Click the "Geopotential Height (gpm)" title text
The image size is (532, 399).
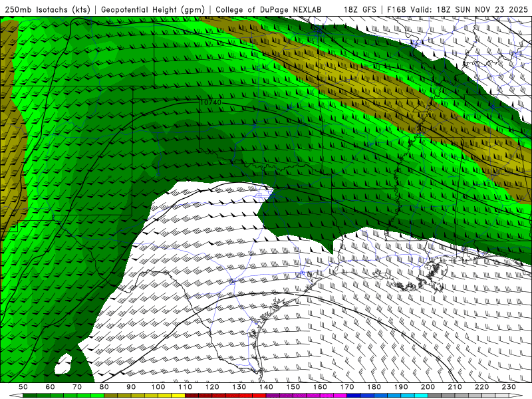pyautogui.click(x=153, y=9)
